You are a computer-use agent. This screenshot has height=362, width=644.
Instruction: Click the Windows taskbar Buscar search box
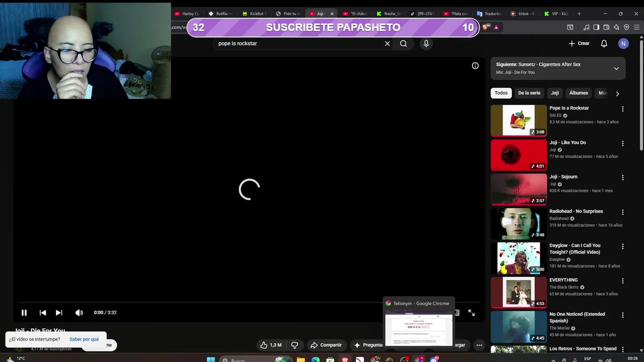click(x=257, y=359)
